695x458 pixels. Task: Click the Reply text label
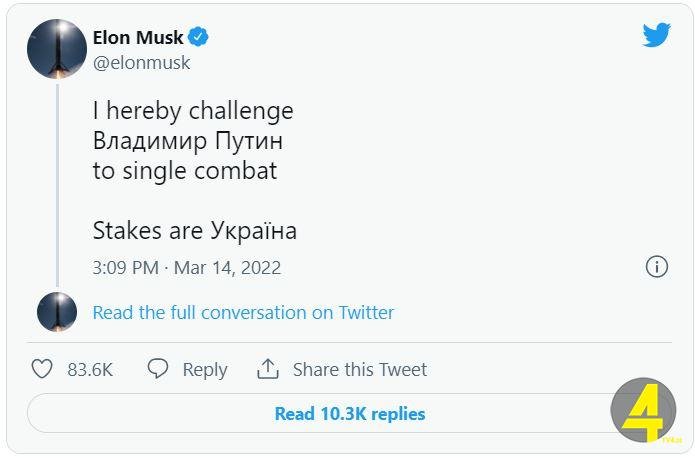pos(205,370)
